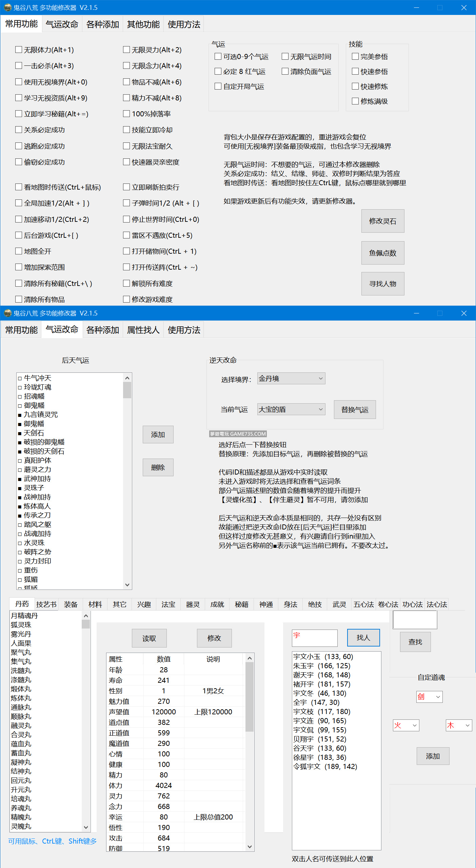Screen dimensions: 476x868
Task: Select the 法宝 tab
Action: click(x=168, y=604)
